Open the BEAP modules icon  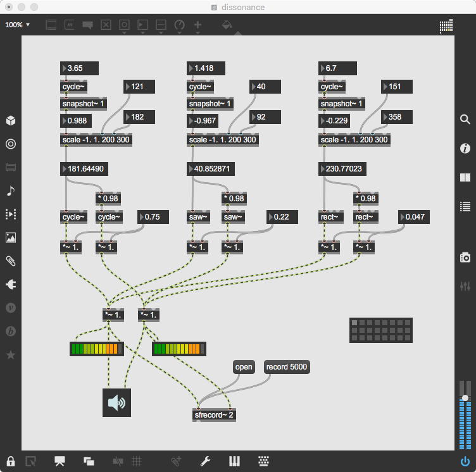[11, 331]
